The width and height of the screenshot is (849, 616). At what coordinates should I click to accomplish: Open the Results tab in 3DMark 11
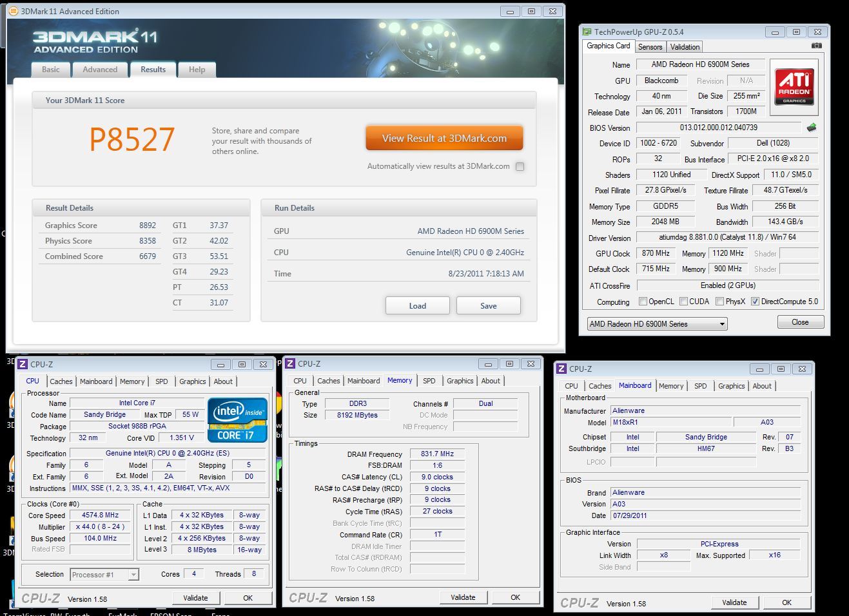click(x=153, y=70)
